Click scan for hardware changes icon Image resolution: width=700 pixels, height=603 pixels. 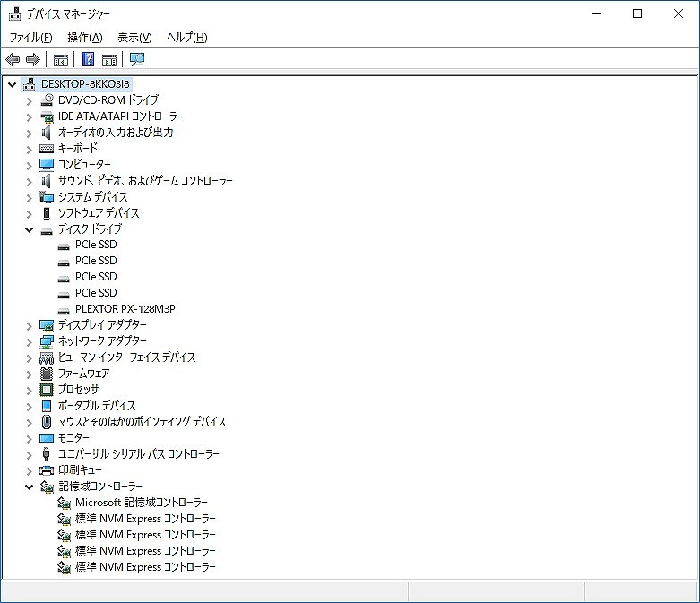[x=137, y=60]
